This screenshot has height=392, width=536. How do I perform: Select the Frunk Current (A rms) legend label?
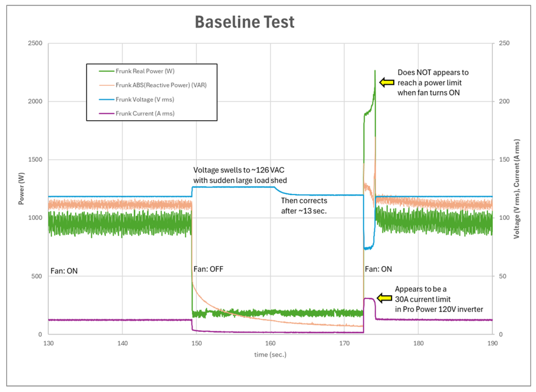(145, 113)
